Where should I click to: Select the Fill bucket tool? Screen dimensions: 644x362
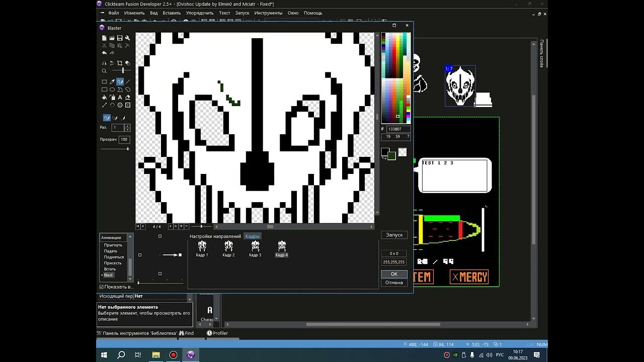click(x=104, y=98)
